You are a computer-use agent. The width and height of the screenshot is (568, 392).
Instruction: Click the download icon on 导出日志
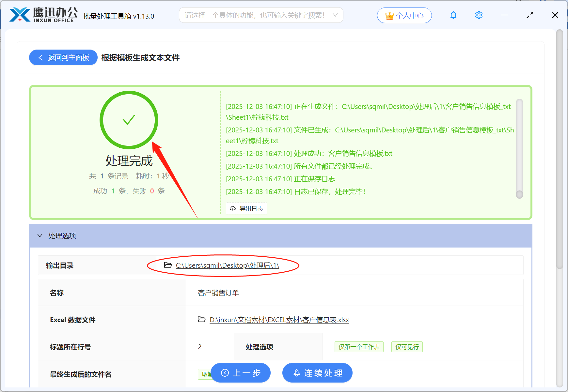[232, 208]
